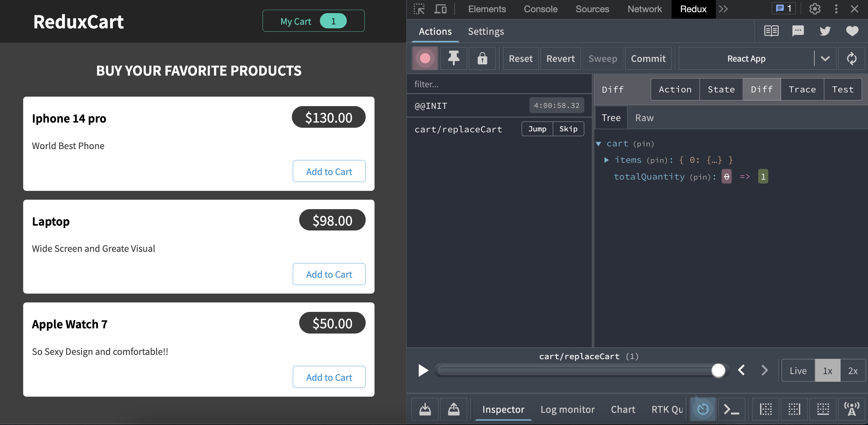
Task: Add the Laptop to the cart
Action: pyautogui.click(x=329, y=274)
